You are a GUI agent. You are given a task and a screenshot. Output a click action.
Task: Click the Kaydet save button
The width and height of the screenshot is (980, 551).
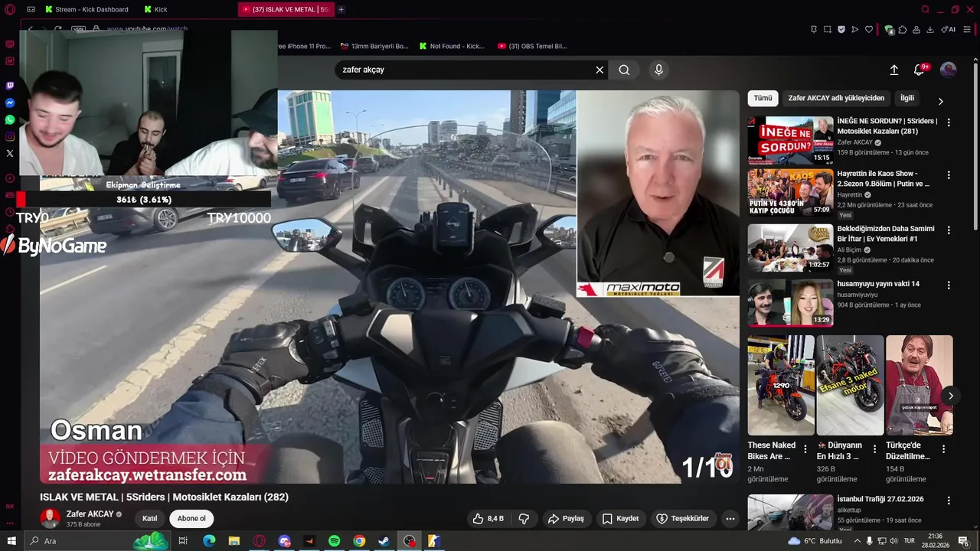pos(620,519)
